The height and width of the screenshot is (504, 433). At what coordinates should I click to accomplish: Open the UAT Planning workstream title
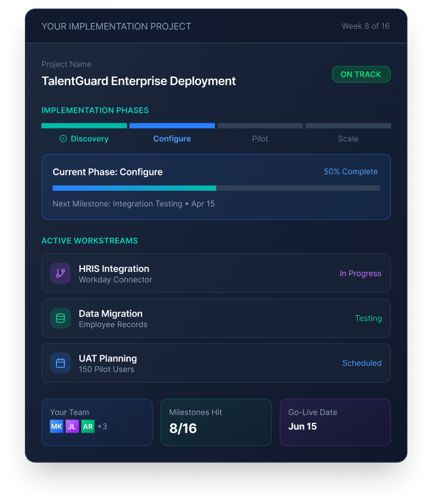pyautogui.click(x=108, y=359)
